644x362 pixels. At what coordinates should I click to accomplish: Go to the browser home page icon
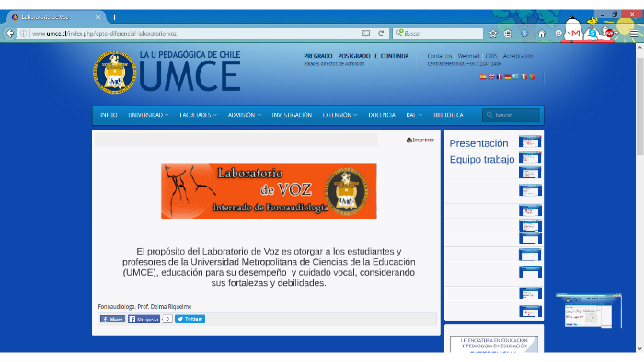(542, 34)
